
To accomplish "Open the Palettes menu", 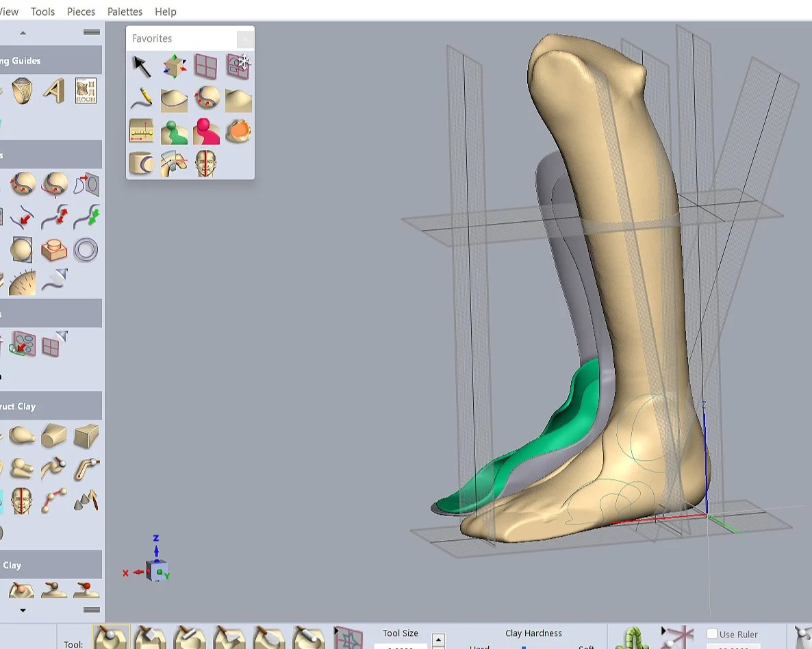I will pos(125,11).
